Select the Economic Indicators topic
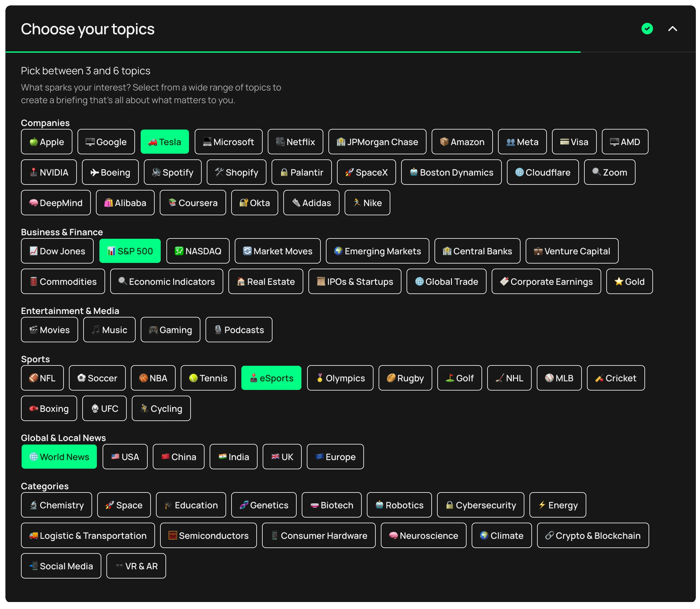The width and height of the screenshot is (700, 609). [x=167, y=281]
